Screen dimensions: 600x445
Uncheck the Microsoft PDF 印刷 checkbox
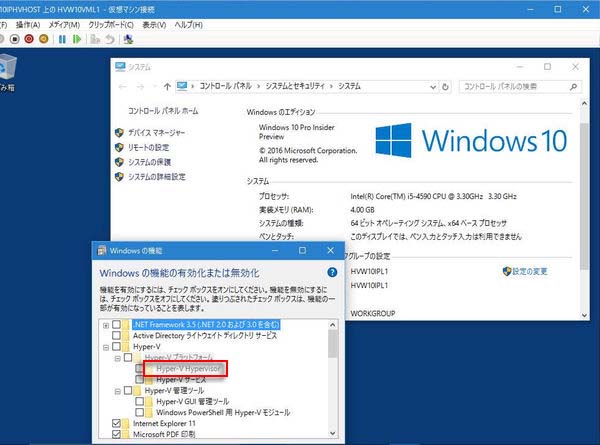(x=116, y=434)
